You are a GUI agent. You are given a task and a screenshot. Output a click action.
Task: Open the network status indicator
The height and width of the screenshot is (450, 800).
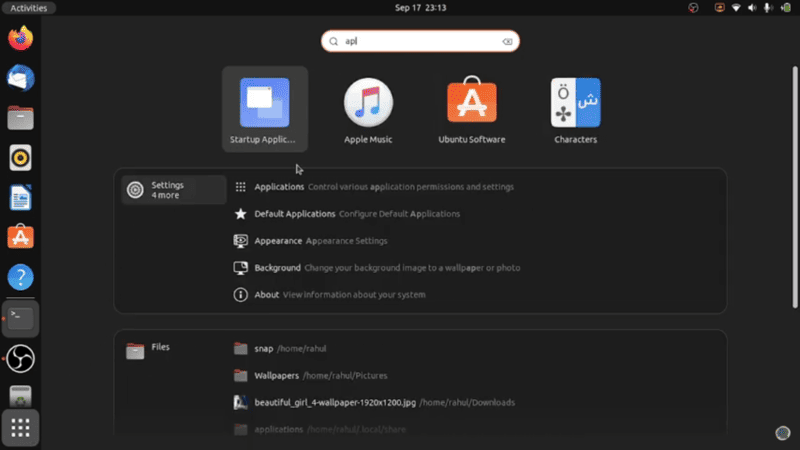(736, 8)
